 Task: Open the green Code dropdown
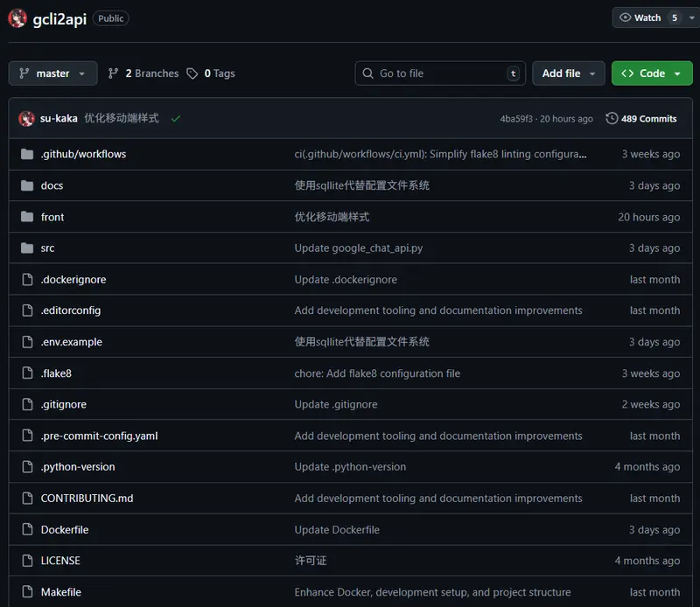pyautogui.click(x=651, y=73)
